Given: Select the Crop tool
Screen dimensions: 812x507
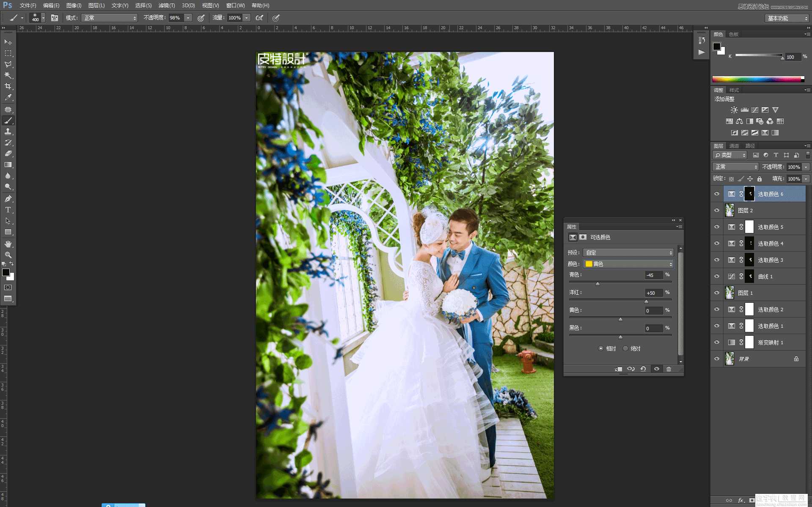Looking at the screenshot, I should tap(8, 86).
